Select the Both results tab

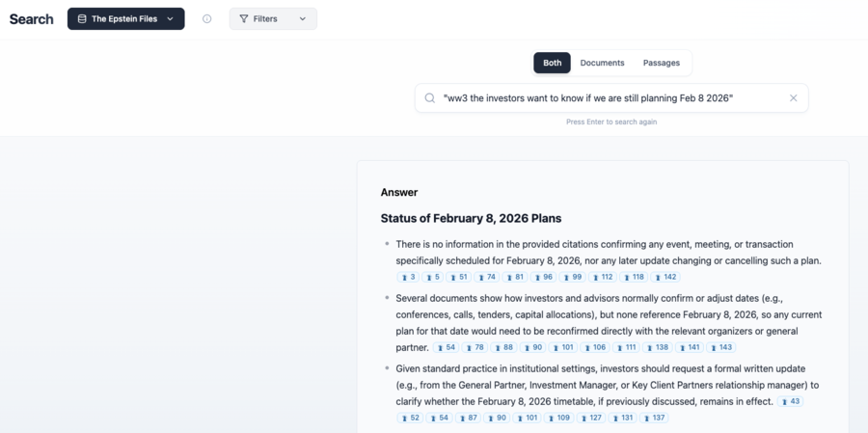552,63
